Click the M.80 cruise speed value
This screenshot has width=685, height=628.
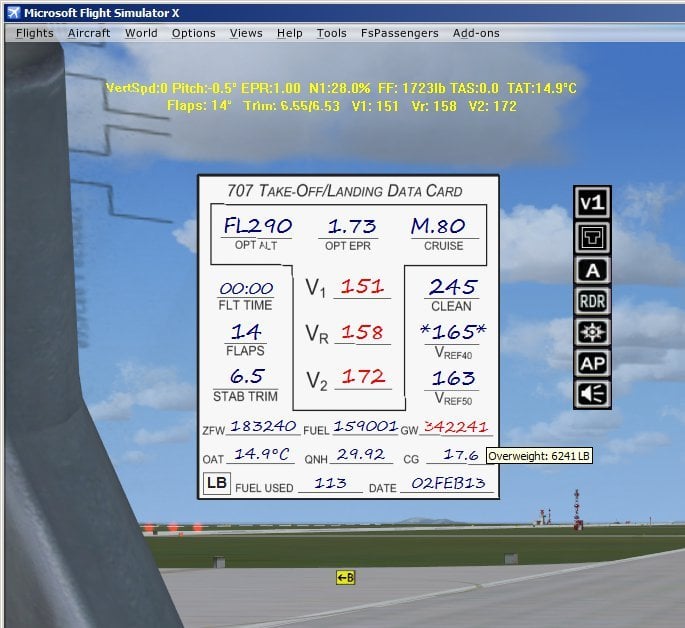[438, 226]
